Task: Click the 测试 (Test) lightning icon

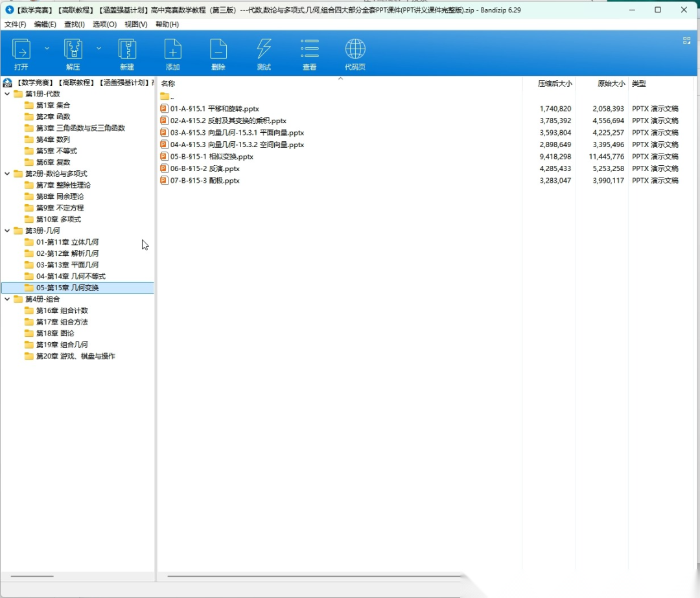Action: point(264,50)
